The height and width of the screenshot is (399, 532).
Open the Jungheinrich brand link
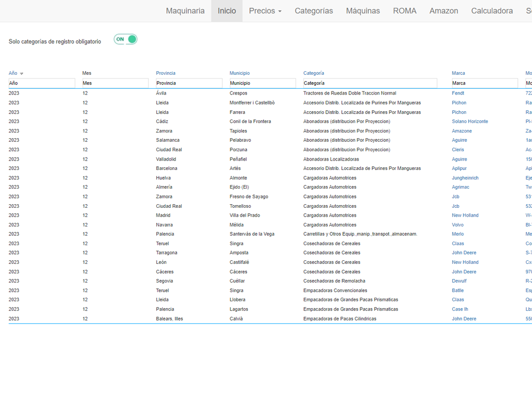(465, 178)
